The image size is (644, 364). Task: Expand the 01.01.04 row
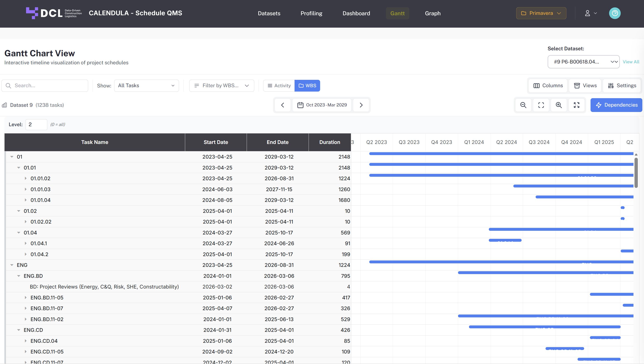[26, 200]
